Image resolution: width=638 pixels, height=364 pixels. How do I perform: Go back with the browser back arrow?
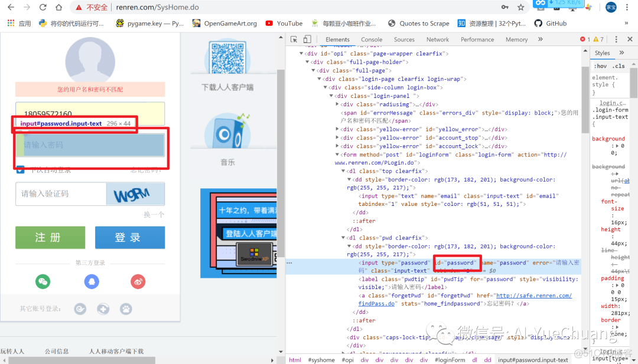(x=11, y=7)
